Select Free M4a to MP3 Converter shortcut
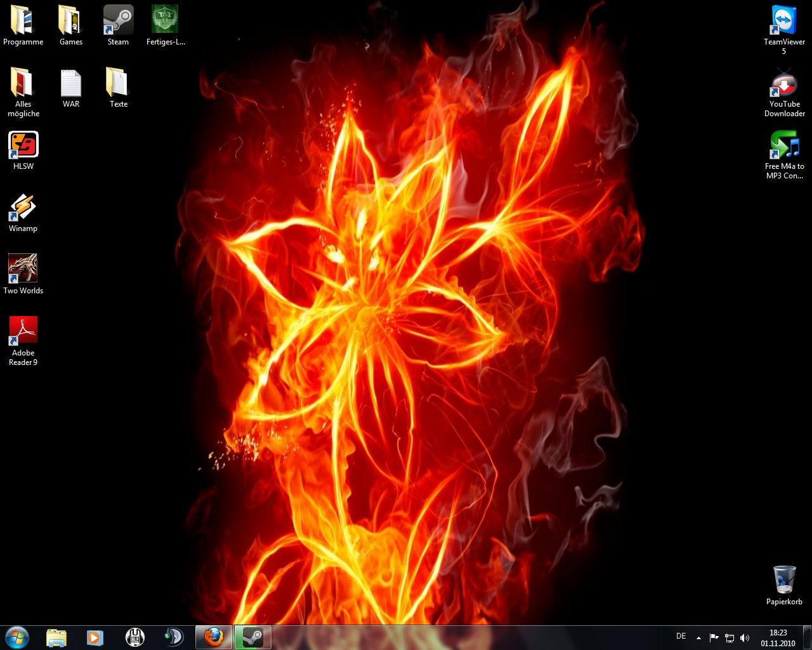 784,154
